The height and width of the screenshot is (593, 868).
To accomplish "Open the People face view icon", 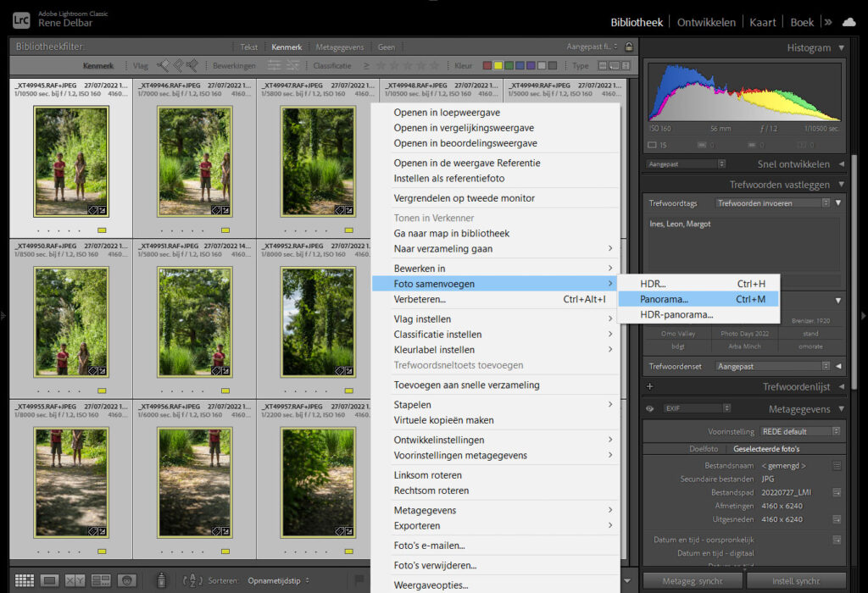I will click(x=127, y=580).
